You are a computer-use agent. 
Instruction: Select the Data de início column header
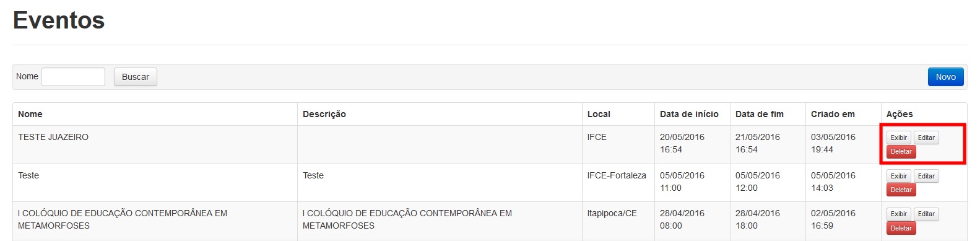click(x=689, y=114)
